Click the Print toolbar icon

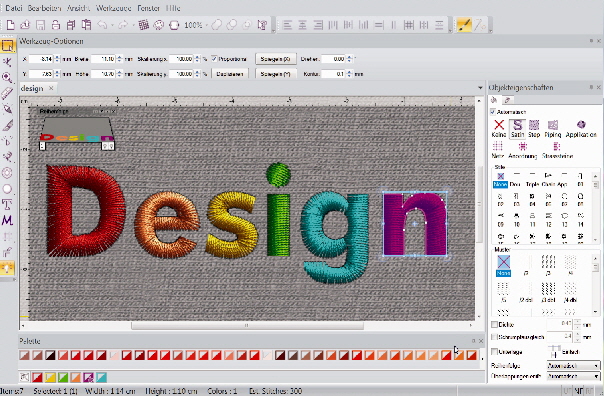pos(56,25)
